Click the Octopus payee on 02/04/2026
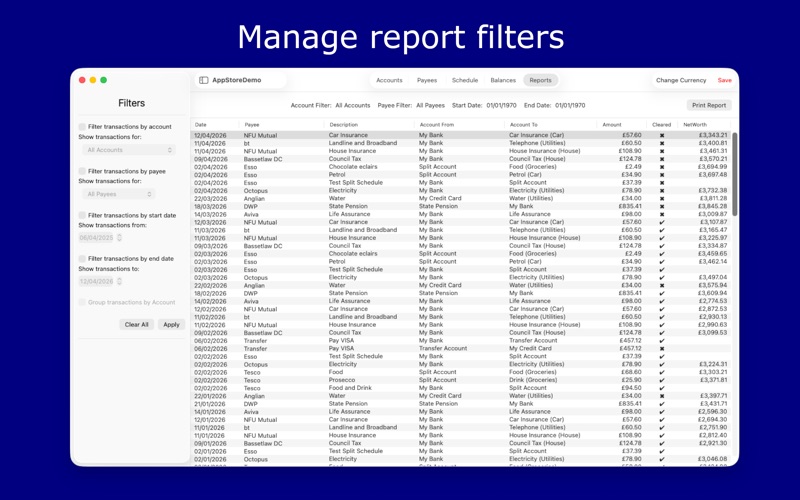Image resolution: width=800 pixels, height=500 pixels. click(256, 191)
